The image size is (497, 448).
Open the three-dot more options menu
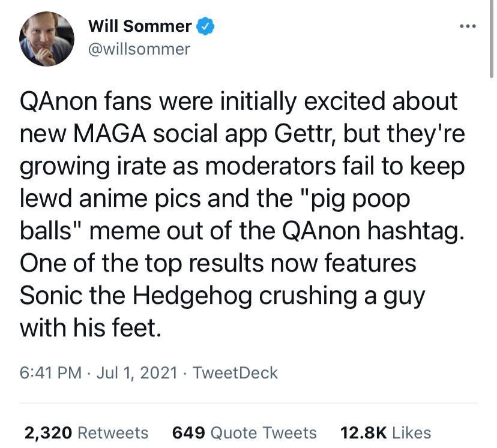pos(466,26)
